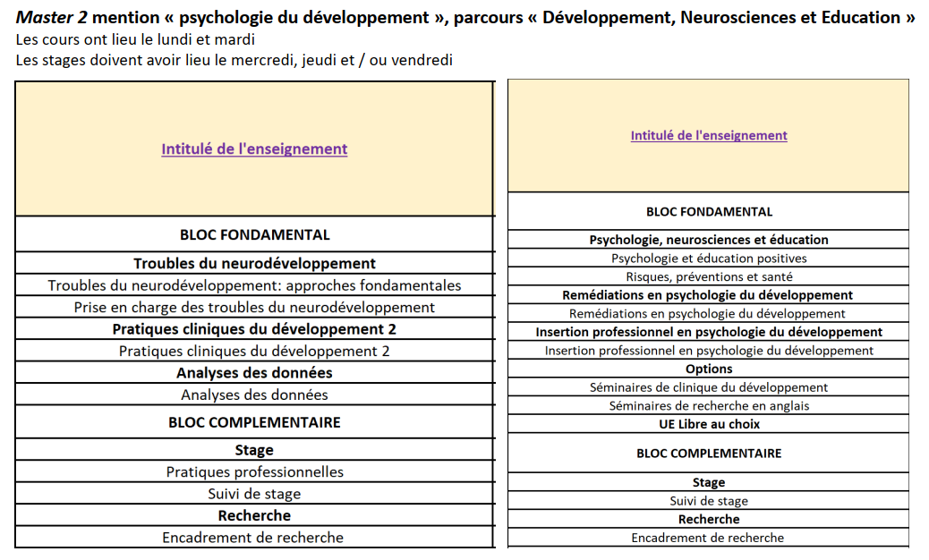This screenshot has width=929, height=560.
Task: Select "Séminaires de recherche en anglais" cell
Action: (x=708, y=406)
